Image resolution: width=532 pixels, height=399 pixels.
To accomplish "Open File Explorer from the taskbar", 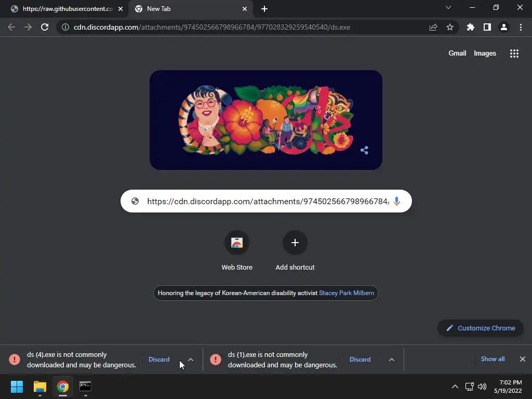I will [39, 387].
